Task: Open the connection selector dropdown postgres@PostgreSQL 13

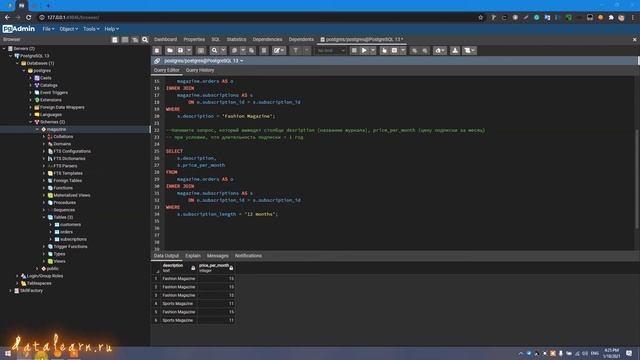Action: [203, 61]
